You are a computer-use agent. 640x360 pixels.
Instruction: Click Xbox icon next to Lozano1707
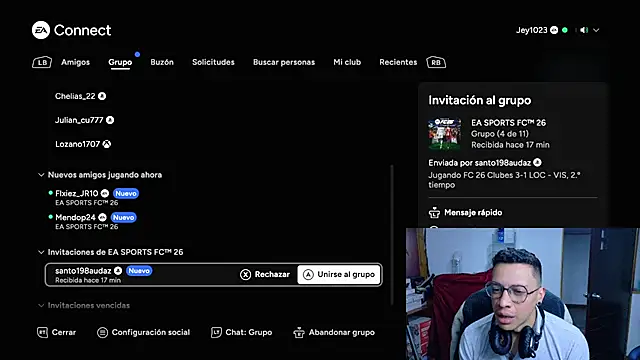pyautogui.click(x=107, y=144)
